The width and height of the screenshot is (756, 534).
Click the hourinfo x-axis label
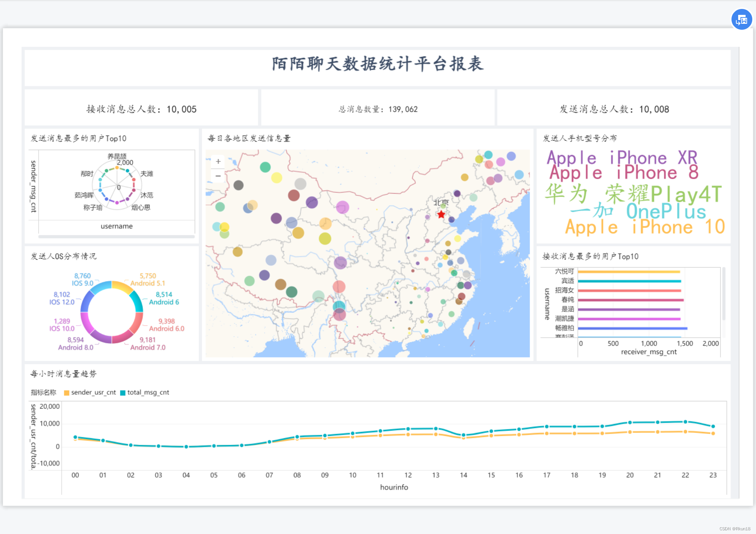point(394,487)
